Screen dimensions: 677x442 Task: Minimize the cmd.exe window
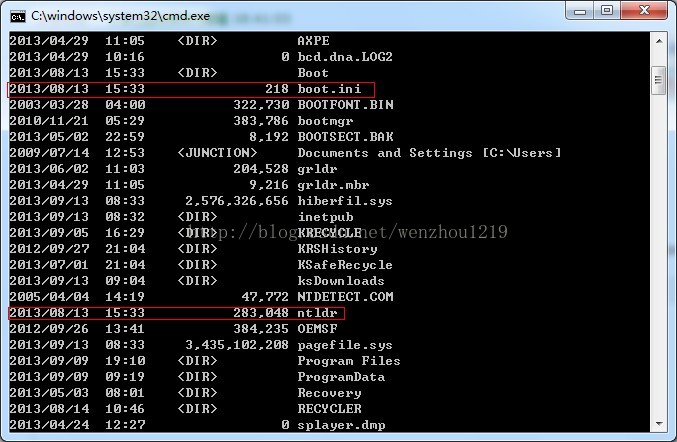tap(579, 10)
